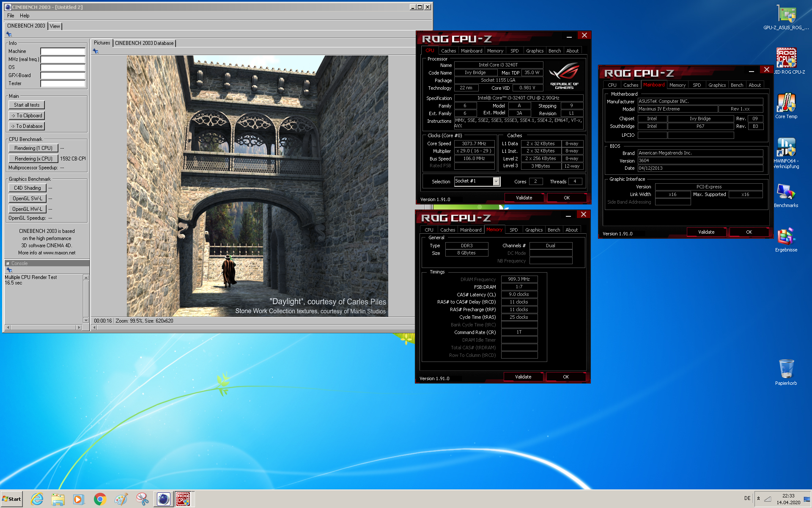Screen dimensions: 812x508
Task: Open Caches tab in CPU window
Action: tap(449, 51)
